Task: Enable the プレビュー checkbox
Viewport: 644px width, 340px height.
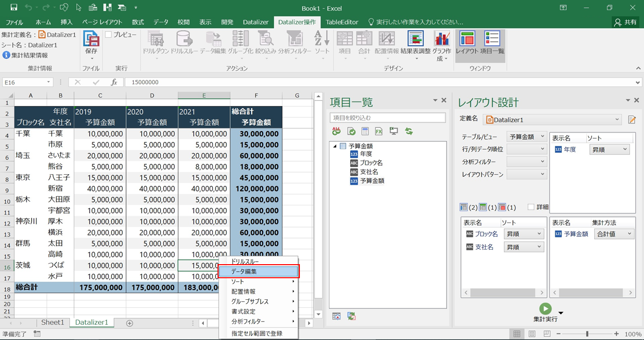Action: click(x=109, y=35)
